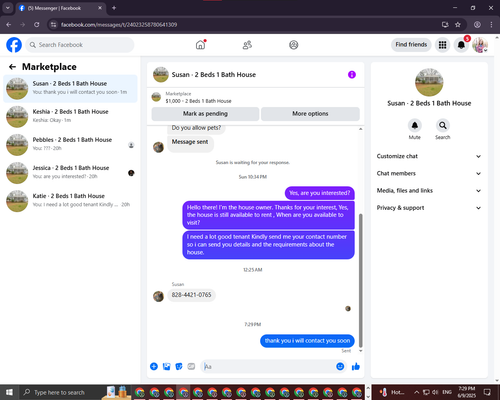Mute the conversation with bell icon
This screenshot has width=500, height=400.
(x=415, y=125)
